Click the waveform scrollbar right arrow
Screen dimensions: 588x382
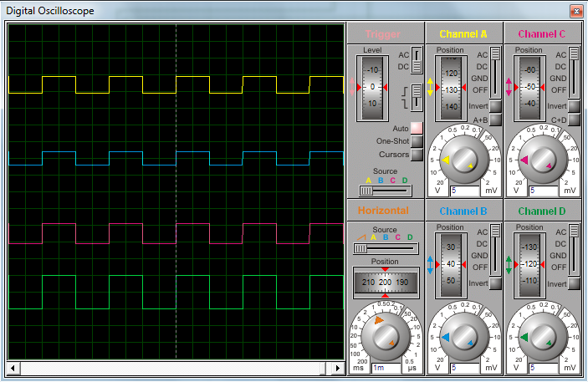coord(338,368)
